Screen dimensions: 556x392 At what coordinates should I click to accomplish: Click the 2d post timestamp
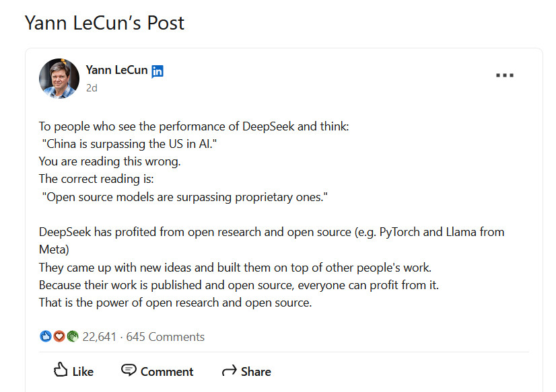tap(92, 88)
